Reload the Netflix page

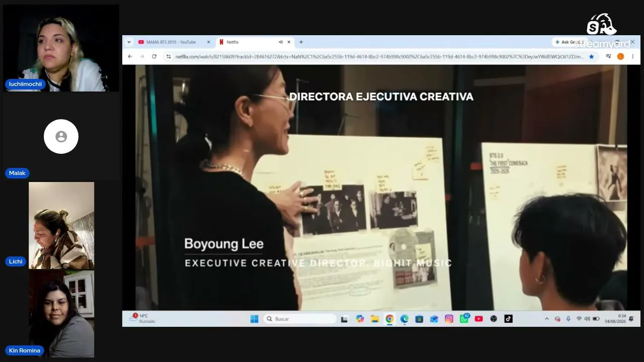point(154,57)
